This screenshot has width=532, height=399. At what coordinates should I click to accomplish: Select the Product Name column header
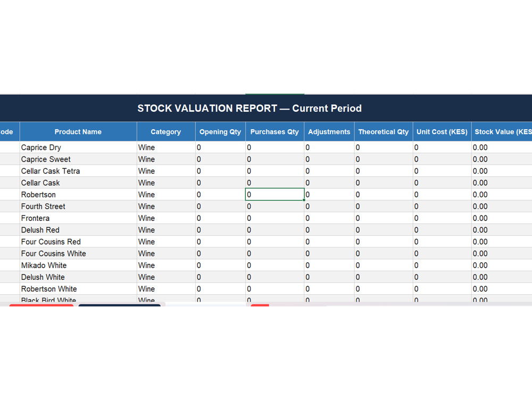click(x=78, y=131)
